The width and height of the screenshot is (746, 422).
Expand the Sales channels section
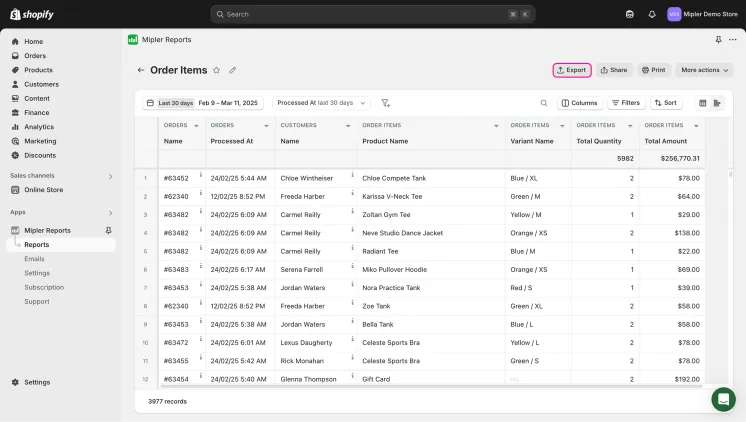pos(110,176)
